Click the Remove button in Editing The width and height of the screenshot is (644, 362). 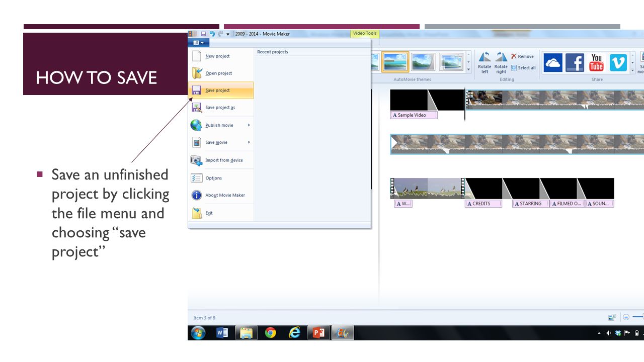click(523, 56)
